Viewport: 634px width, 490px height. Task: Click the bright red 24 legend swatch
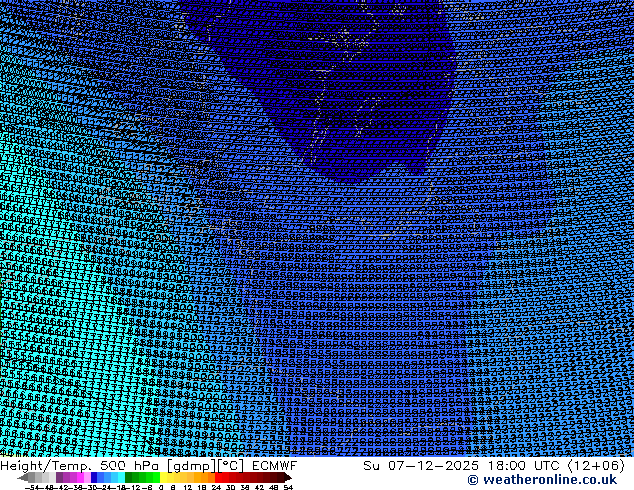click(x=218, y=477)
